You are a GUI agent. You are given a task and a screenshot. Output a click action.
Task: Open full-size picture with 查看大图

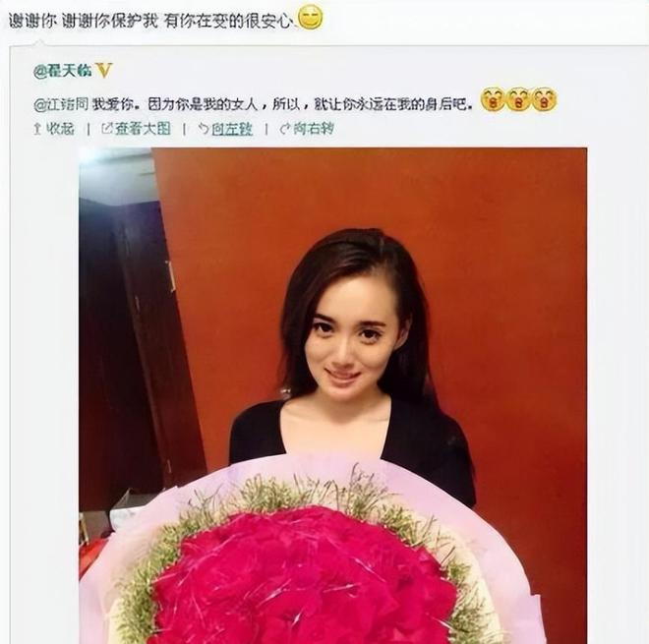click(x=143, y=129)
